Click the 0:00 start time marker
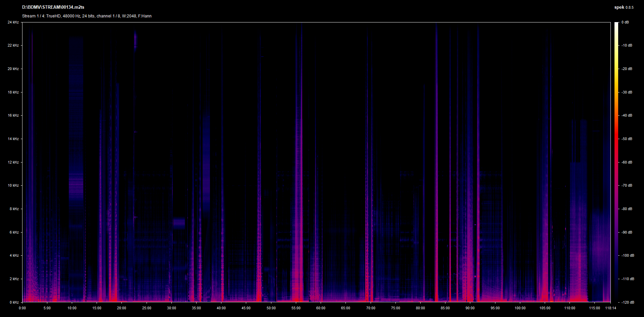 click(22, 308)
